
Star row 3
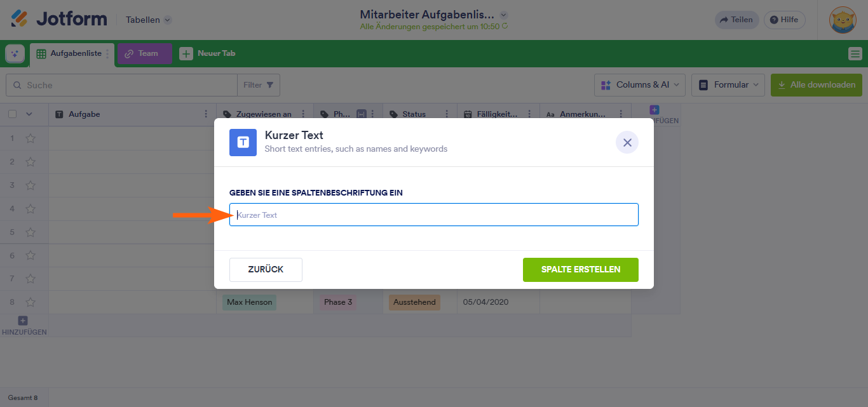(31, 185)
